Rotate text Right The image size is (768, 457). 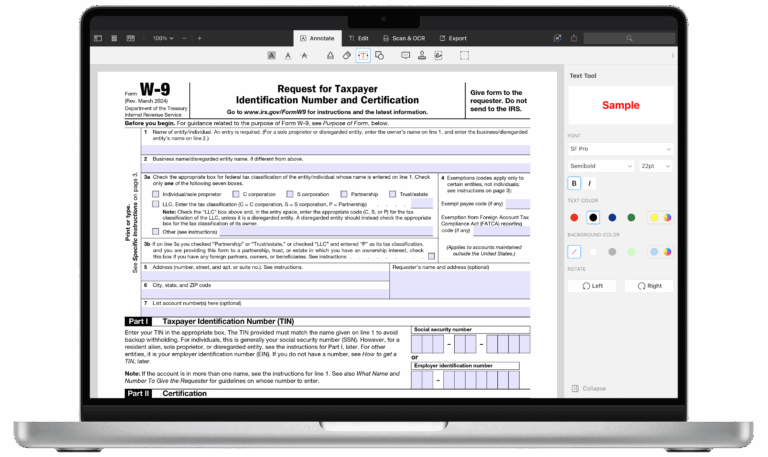[x=649, y=286]
